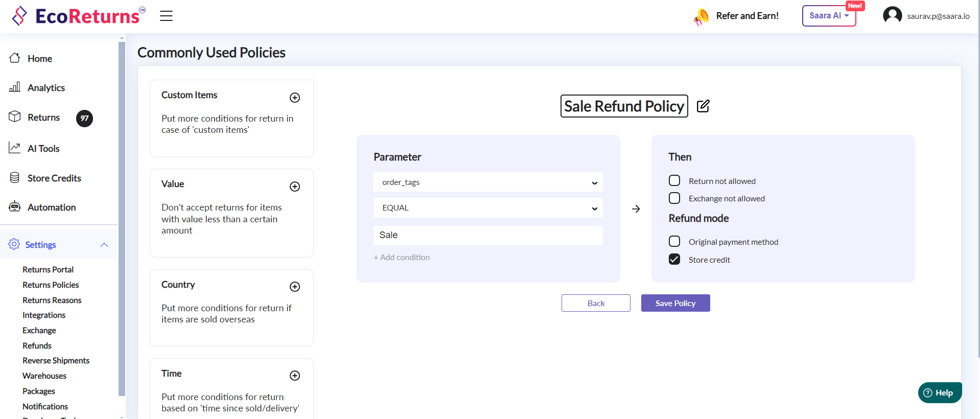Click the hamburger menu icon
Viewport: 980px width, 419px height.
tap(166, 16)
